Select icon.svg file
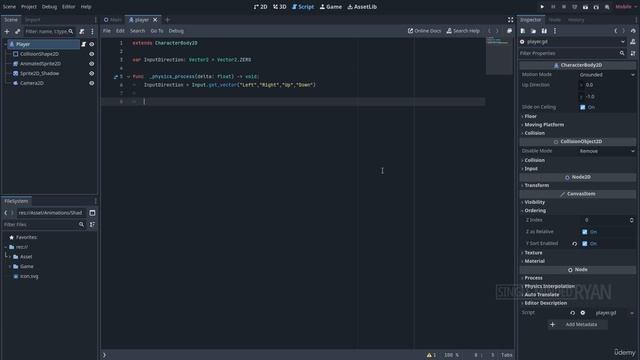The width and height of the screenshot is (640, 360). (x=29, y=276)
